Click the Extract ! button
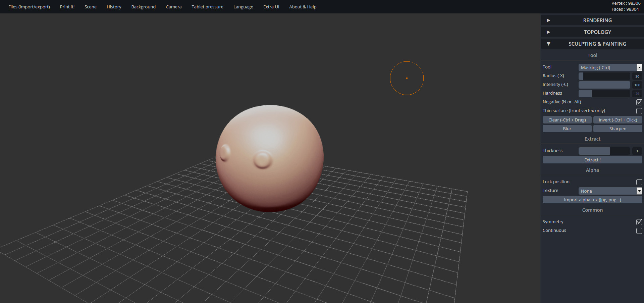Screen dimensions: 644x303 click(x=592, y=160)
